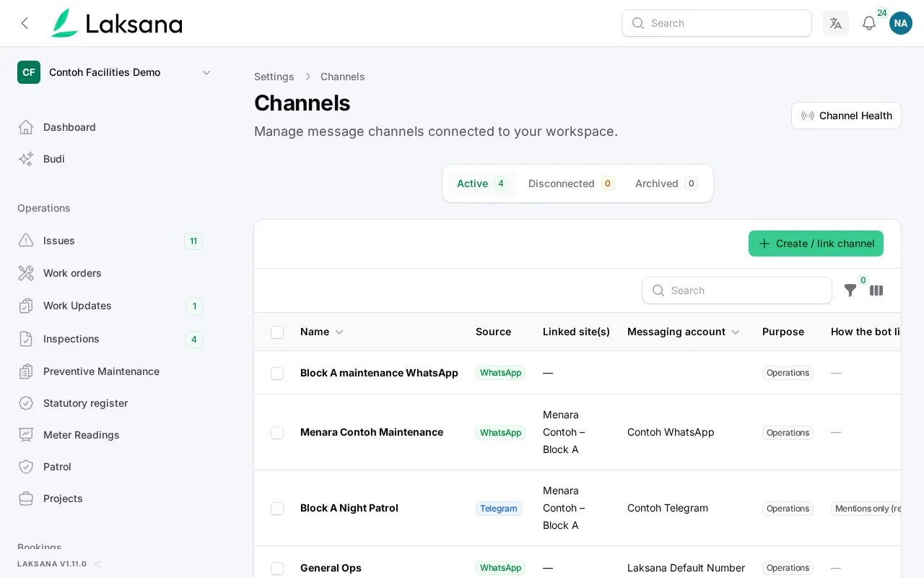Focus the top global Search field
The height and width of the screenshot is (578, 924).
point(717,23)
